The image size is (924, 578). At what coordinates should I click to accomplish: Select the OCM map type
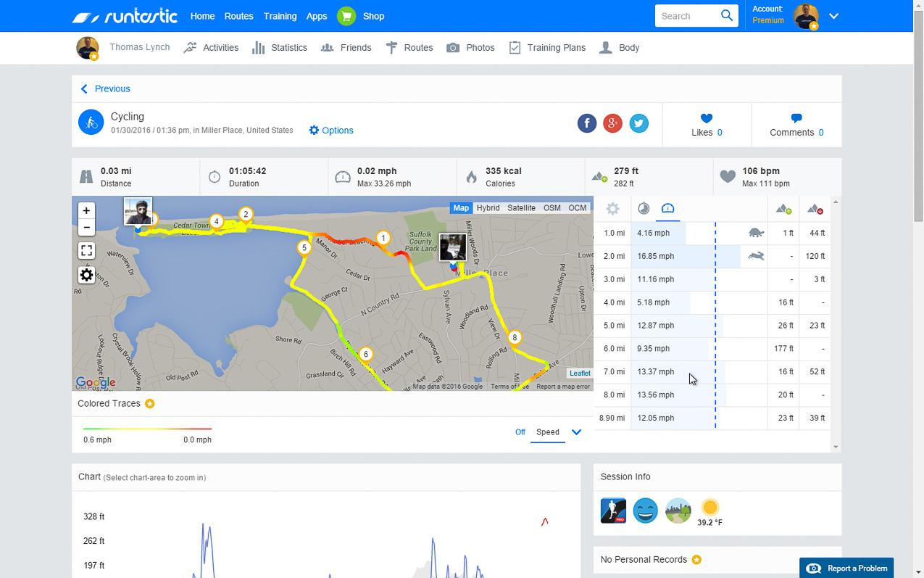point(578,208)
